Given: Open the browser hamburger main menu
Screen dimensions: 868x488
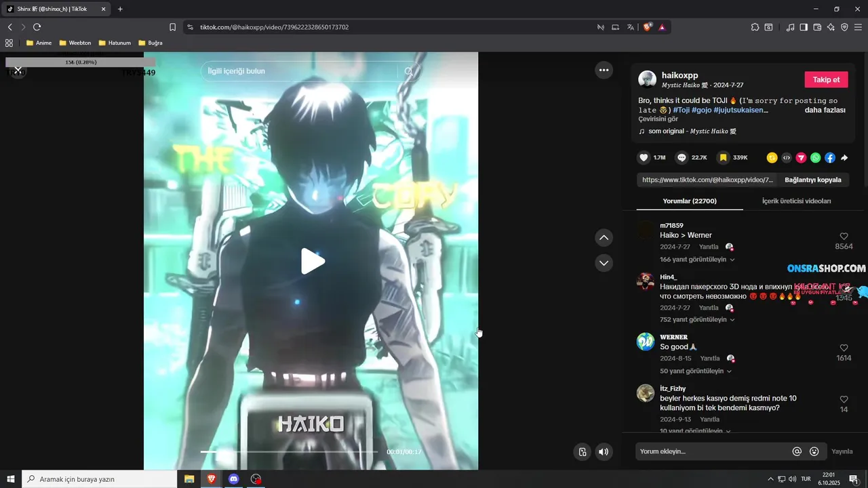Looking at the screenshot, I should 859,27.
